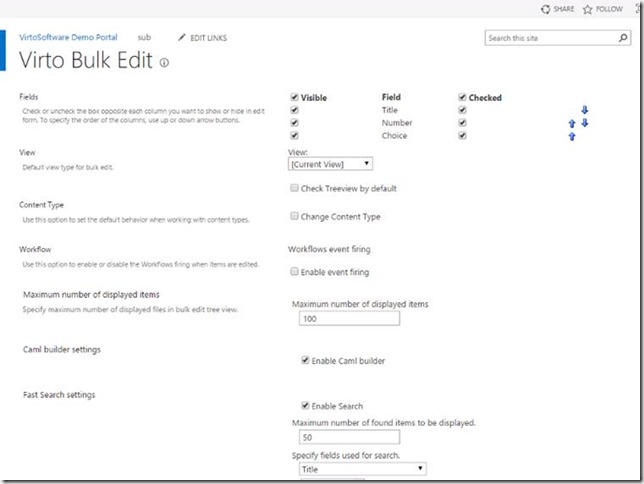Uncheck the Visible header checkbox
Viewport: 644px width, 484px height.
pos(294,98)
